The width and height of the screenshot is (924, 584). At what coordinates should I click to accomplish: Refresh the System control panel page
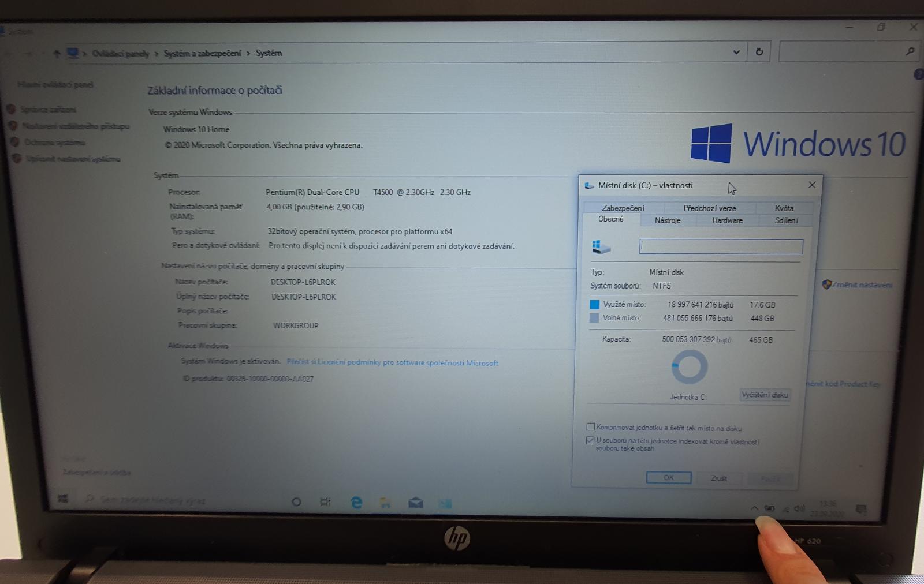[759, 52]
